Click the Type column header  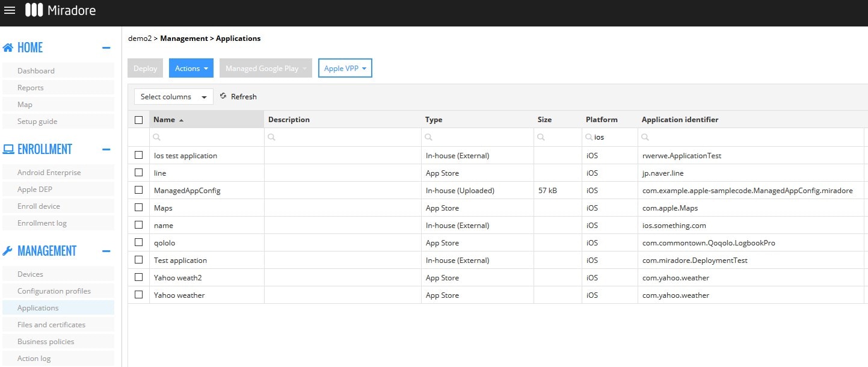[x=477, y=119]
